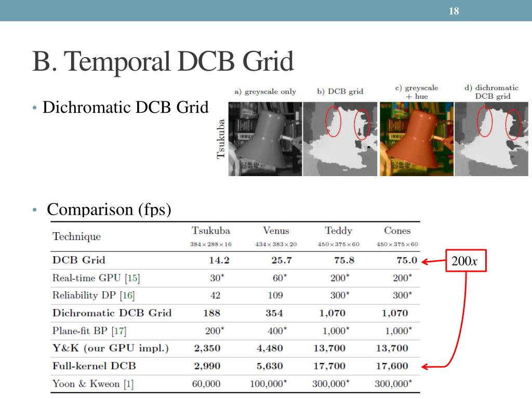Click the 'Yoon & Kweon' row label
Image resolution: width=532 pixels, height=399 pixels.
[x=86, y=384]
